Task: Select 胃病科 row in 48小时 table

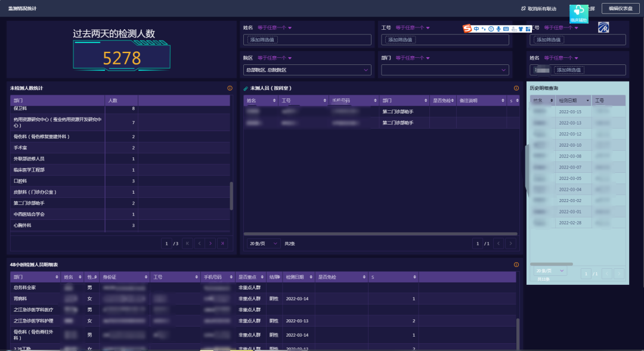Action: click(x=264, y=299)
